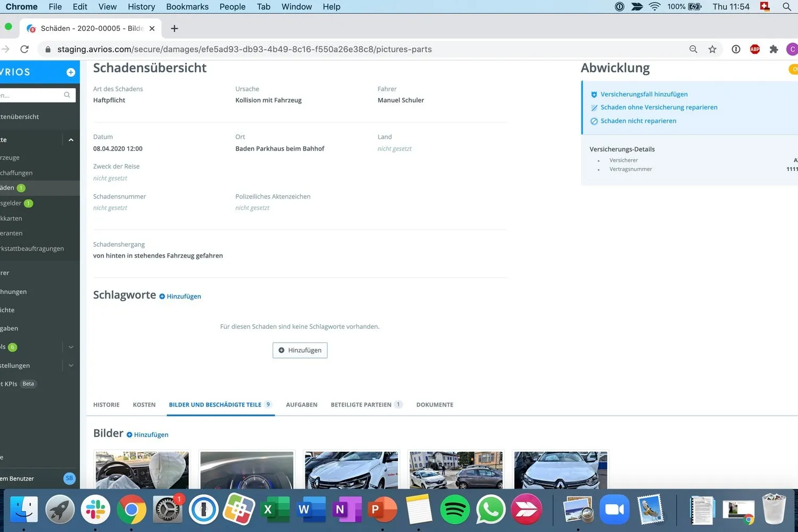The height and width of the screenshot is (532, 798).
Task: Open Microsoft OneNote from the dock
Action: pyautogui.click(x=347, y=510)
